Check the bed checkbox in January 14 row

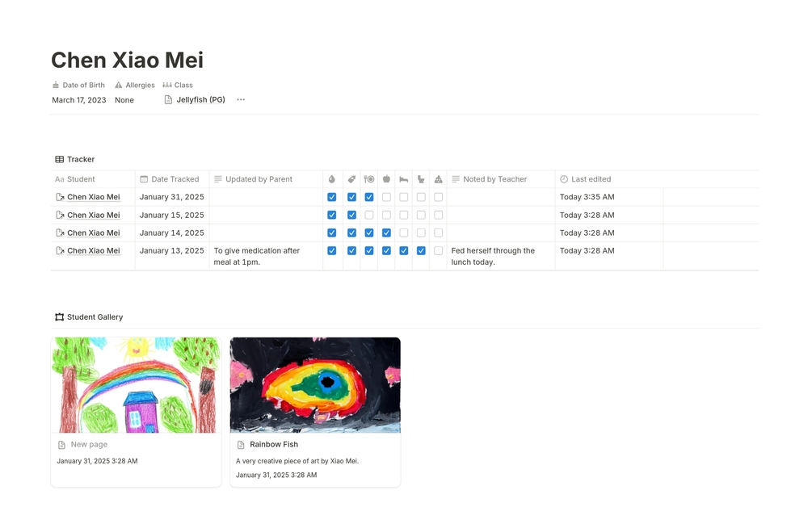coord(404,233)
